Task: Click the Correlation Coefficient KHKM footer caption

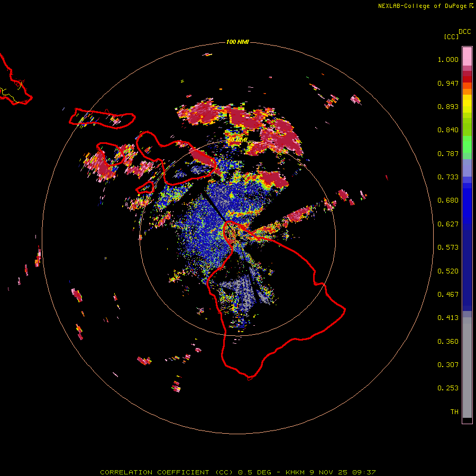Action: click(238, 472)
